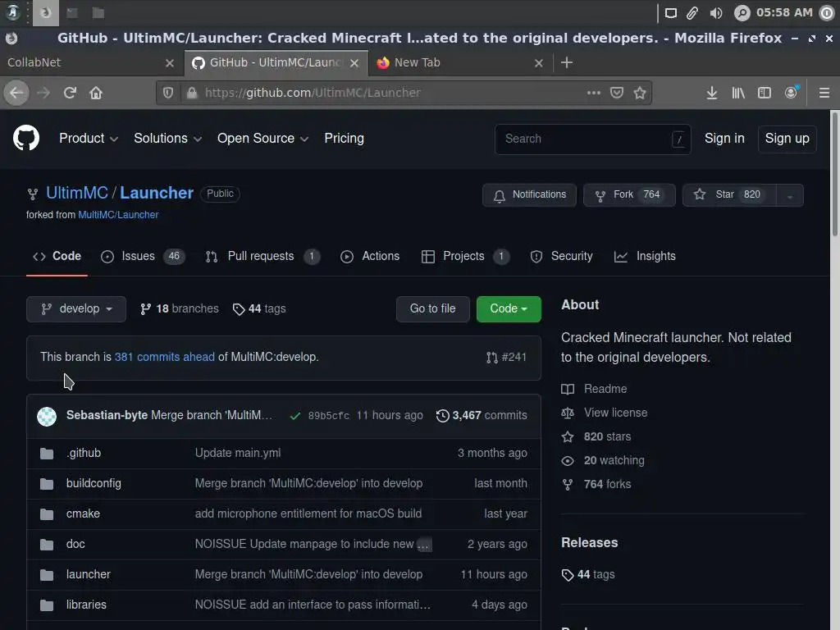Click the volume speaker icon in system tray

click(x=715, y=13)
